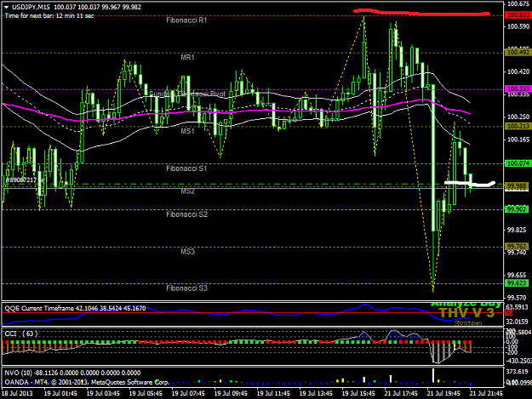Click the THV V 3 label
Viewport: 532px width, 399px height.
[466, 313]
